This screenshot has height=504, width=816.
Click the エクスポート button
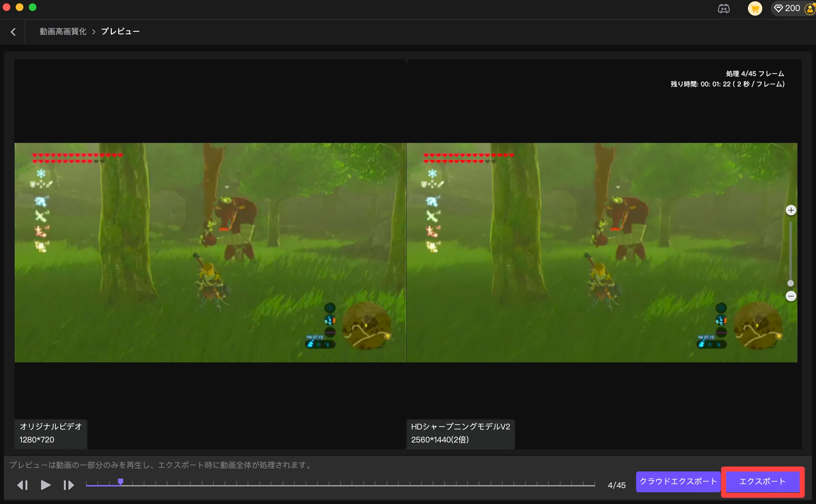point(763,482)
